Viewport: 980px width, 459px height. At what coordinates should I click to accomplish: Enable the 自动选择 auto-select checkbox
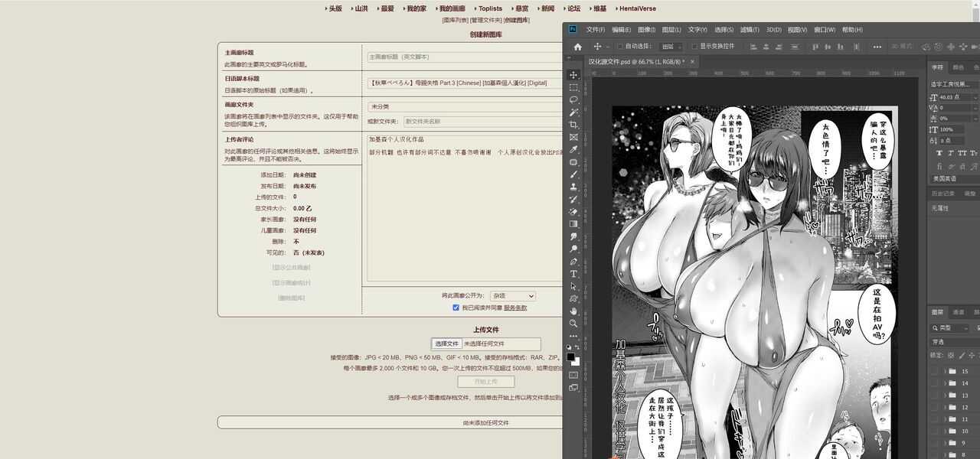click(x=619, y=47)
